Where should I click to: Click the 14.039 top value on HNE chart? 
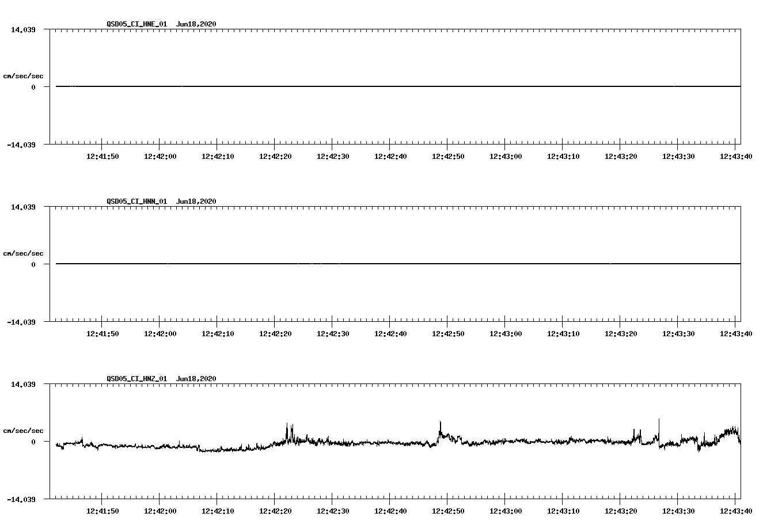pos(23,29)
